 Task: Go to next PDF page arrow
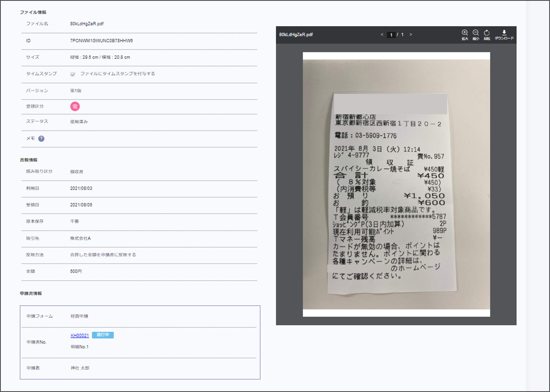coord(411,34)
